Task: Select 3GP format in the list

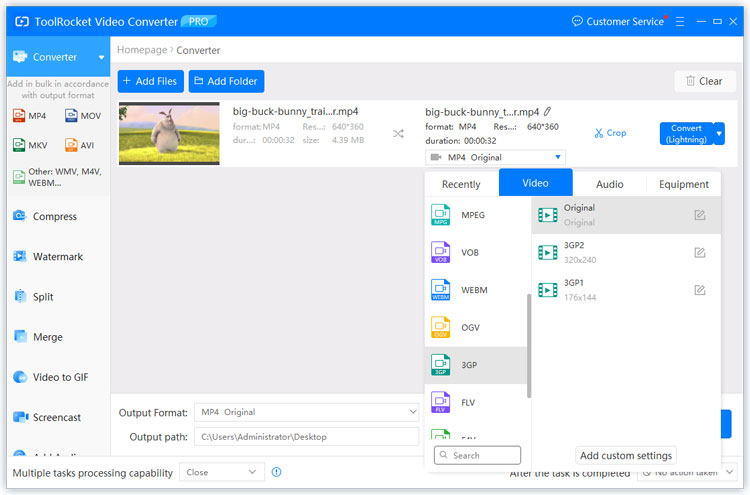Action: tap(475, 365)
